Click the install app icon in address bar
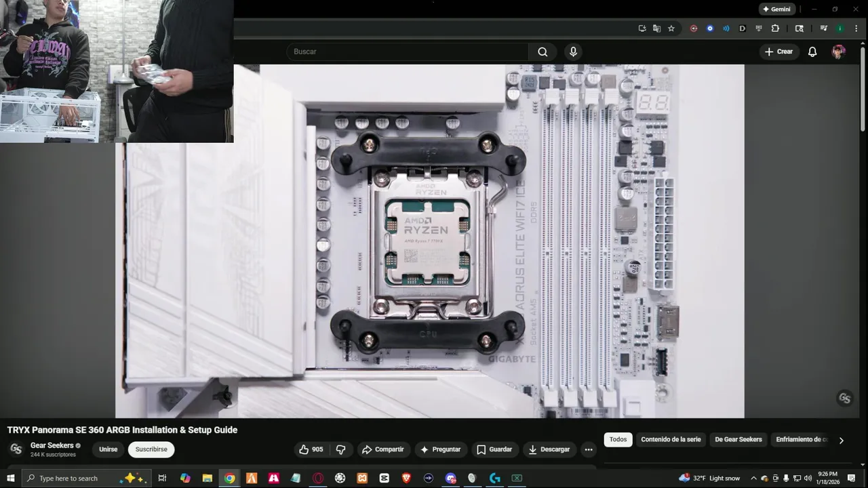Image resolution: width=868 pixels, height=488 pixels. 642,28
